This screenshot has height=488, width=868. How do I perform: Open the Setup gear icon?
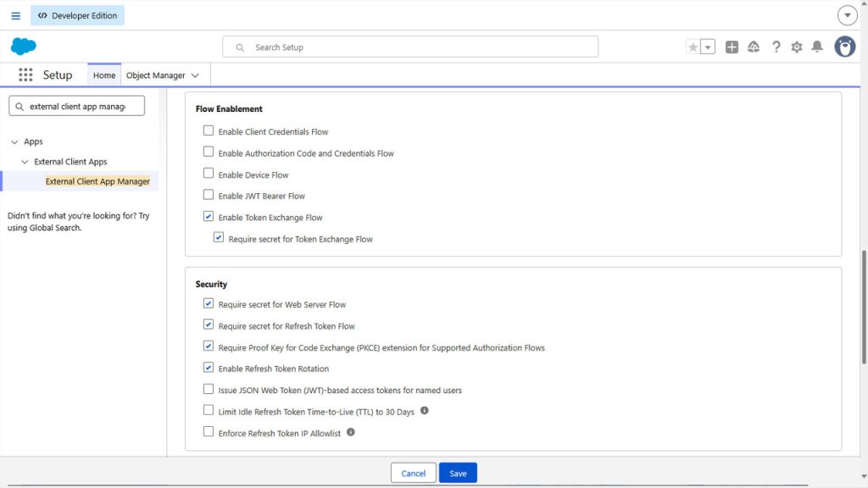click(x=797, y=47)
